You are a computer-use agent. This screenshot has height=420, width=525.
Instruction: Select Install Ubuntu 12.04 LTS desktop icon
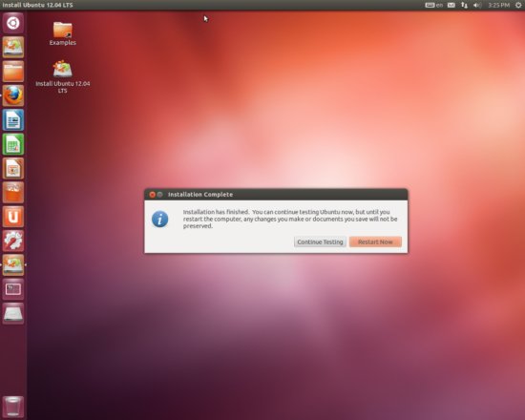63,76
